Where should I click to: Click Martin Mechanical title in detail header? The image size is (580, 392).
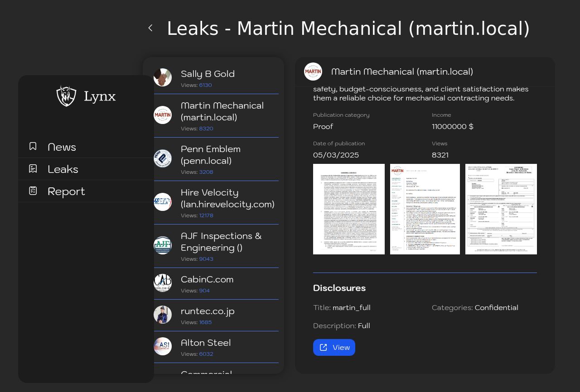[402, 72]
